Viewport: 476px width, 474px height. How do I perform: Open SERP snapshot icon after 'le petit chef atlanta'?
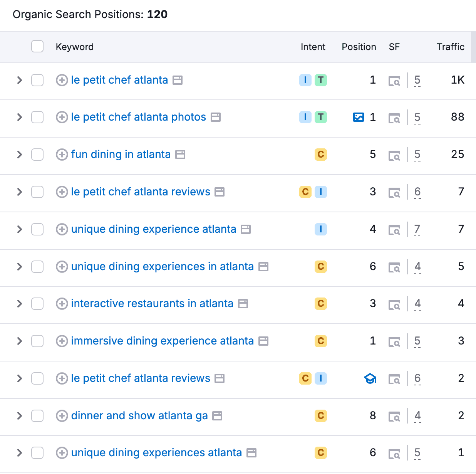tap(178, 80)
